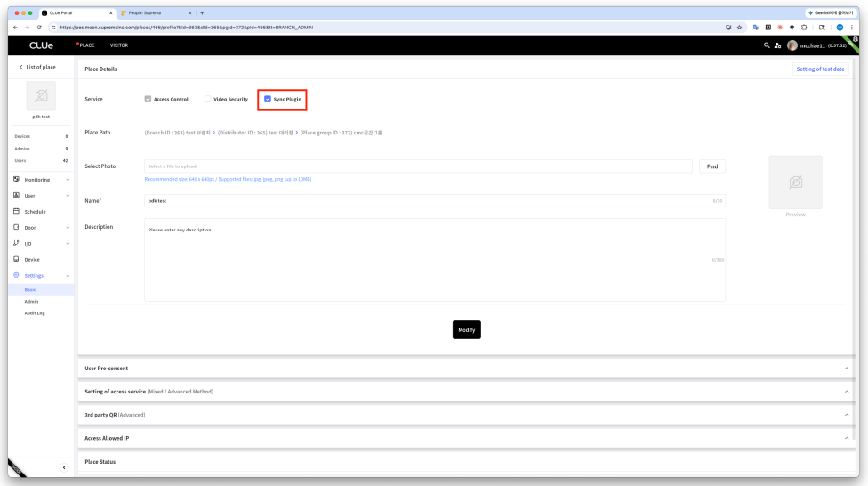Toggle the Access Control checkbox
Image resolution: width=868 pixels, height=486 pixels.
pos(148,99)
